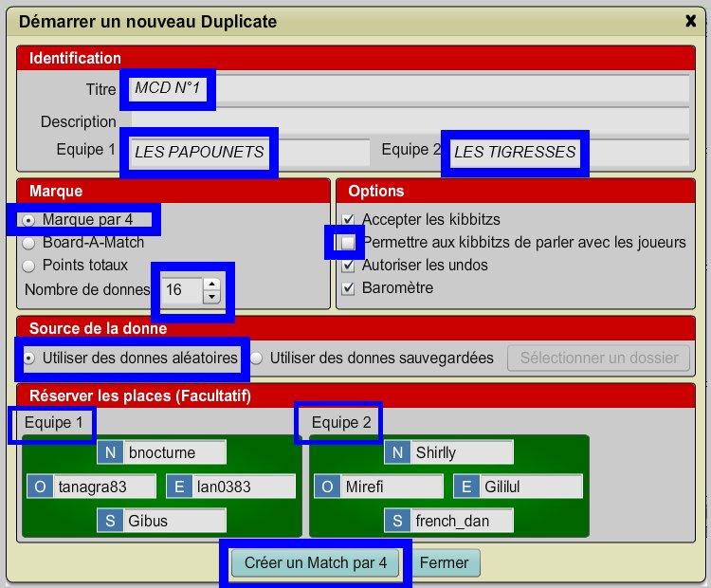Click the Fermer button

tap(445, 562)
